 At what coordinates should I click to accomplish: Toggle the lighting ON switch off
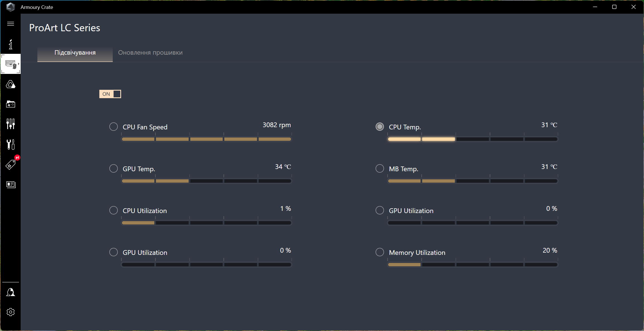tap(110, 94)
